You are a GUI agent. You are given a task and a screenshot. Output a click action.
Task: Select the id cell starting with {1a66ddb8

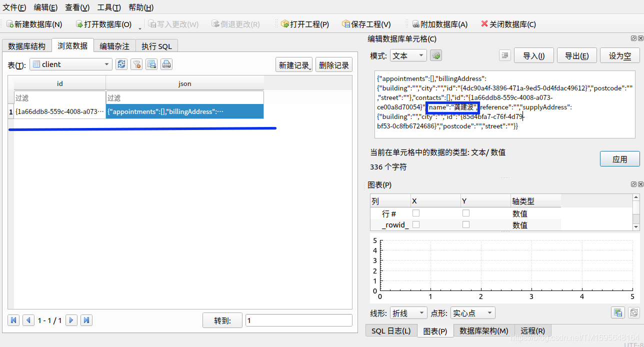60,111
